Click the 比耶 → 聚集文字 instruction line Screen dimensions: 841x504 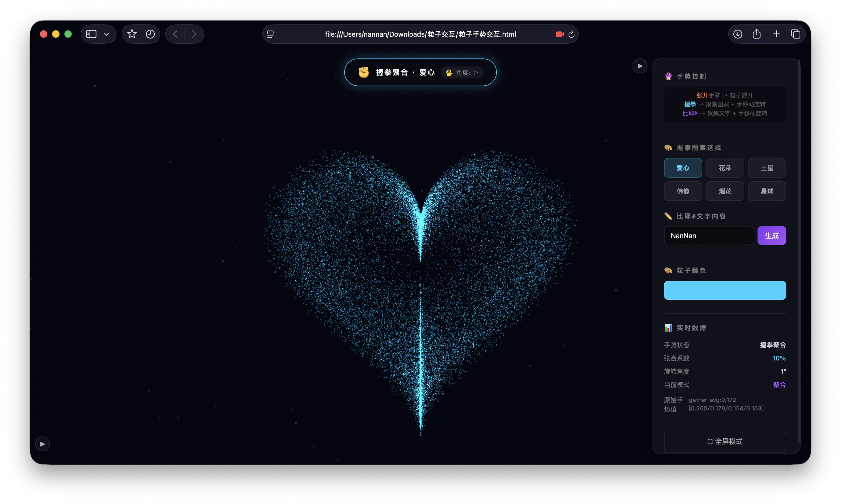pos(725,114)
